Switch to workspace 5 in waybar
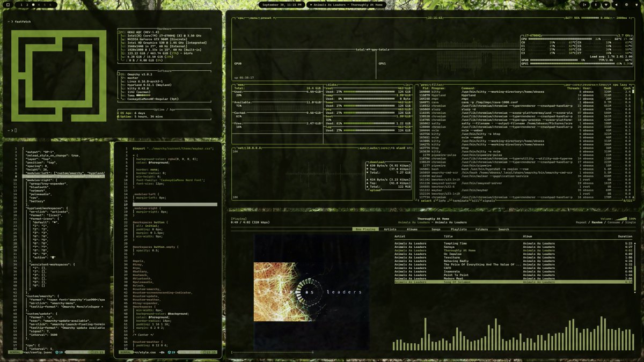Screen dimensions: 644x362 click(45, 4)
